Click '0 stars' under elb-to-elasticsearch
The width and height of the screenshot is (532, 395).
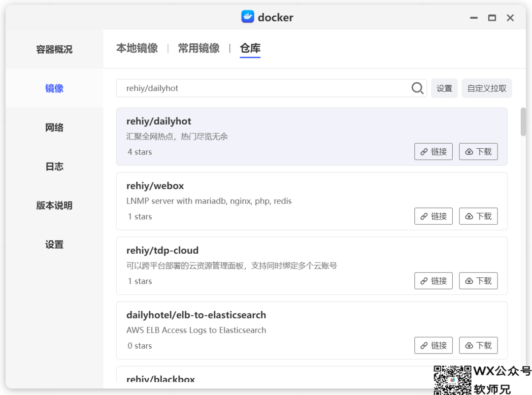click(140, 346)
